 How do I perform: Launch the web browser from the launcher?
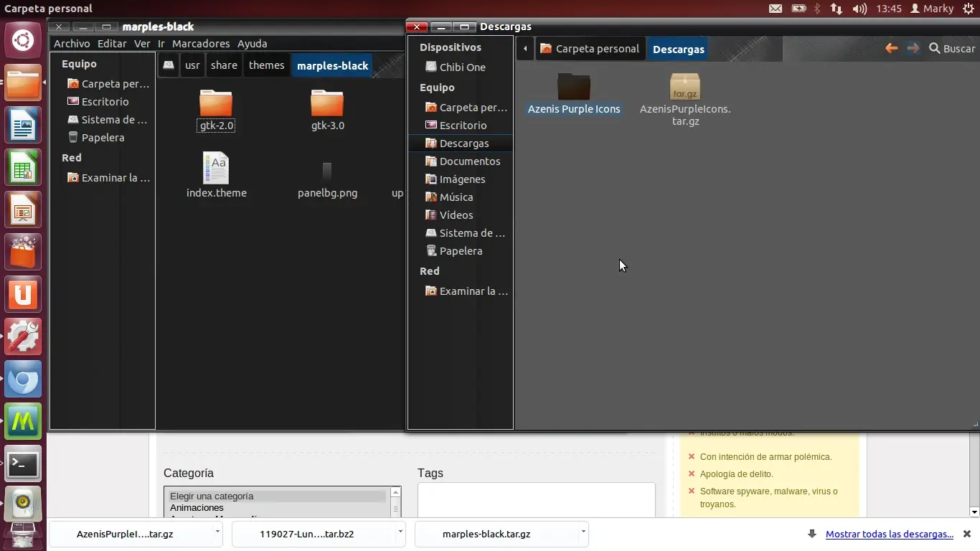pyautogui.click(x=23, y=380)
